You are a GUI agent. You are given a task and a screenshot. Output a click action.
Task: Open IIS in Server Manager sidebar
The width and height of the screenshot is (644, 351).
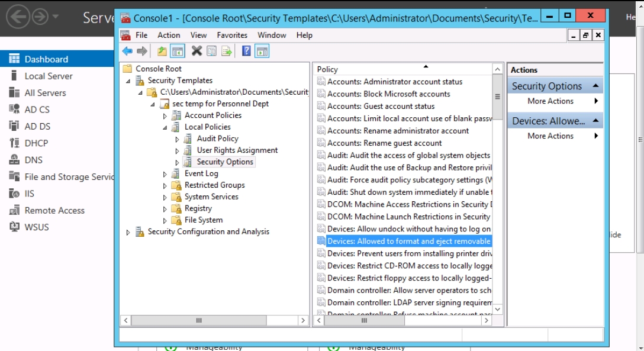click(x=29, y=194)
